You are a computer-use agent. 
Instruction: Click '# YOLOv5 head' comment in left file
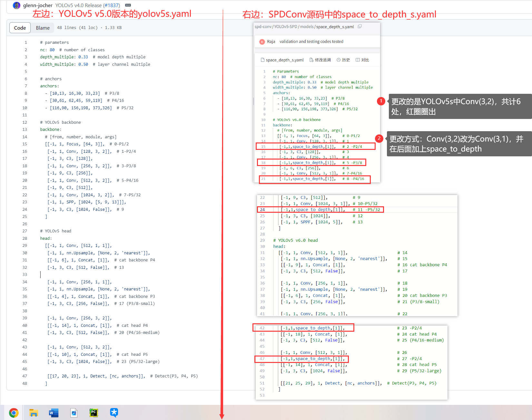tap(55, 231)
